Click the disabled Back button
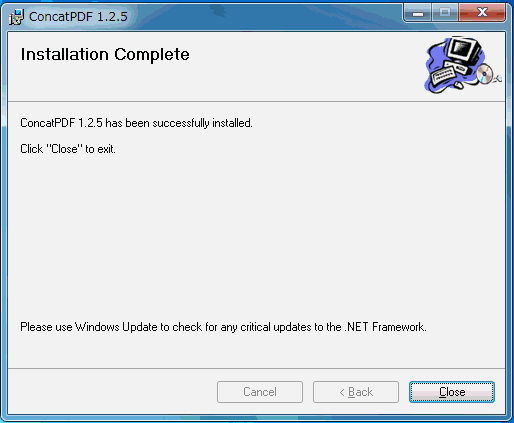Screen dimensions: 514x423 [356, 392]
